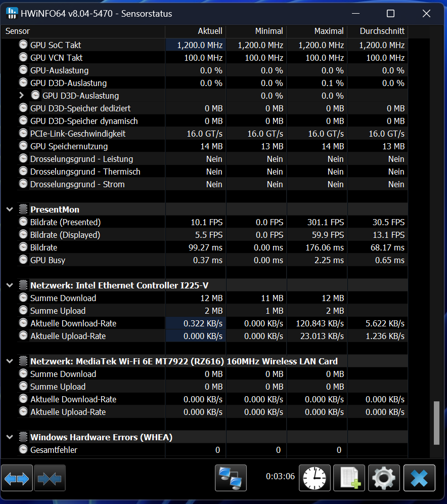Click the sensor icon beside GPU-Auslastung
The height and width of the screenshot is (504, 447).
[23, 70]
